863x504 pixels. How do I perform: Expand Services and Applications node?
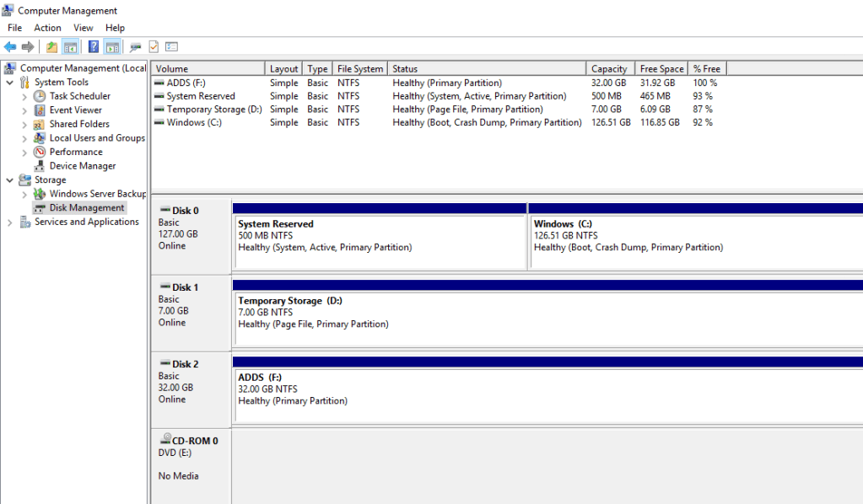[10, 223]
